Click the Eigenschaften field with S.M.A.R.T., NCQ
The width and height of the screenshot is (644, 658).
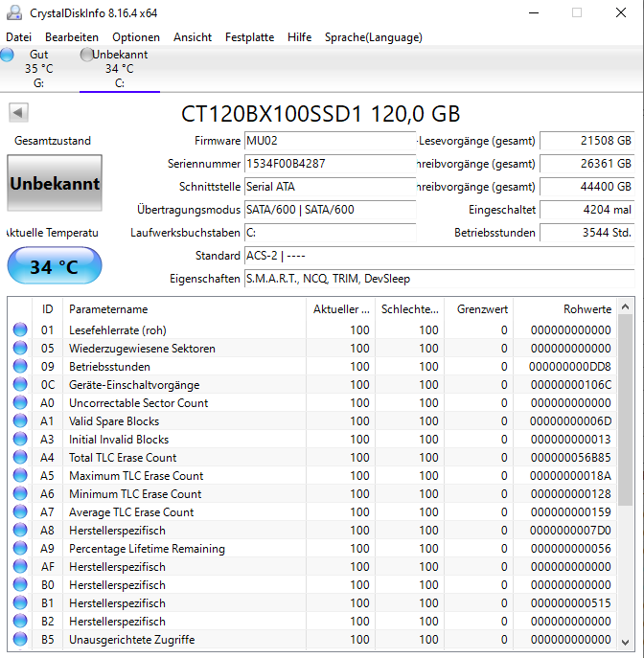[x=440, y=279]
